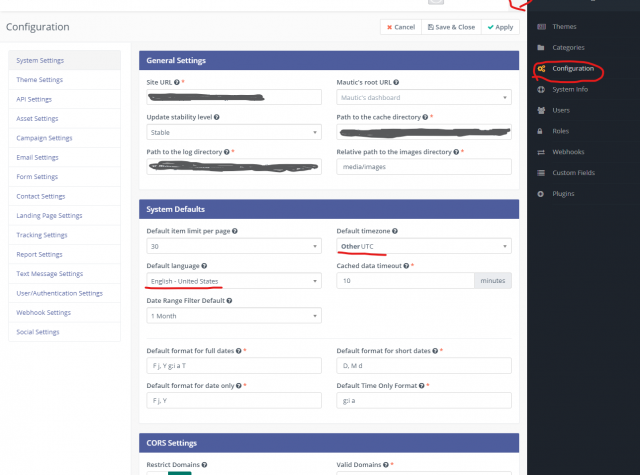Click the Roles lock icon
This screenshot has width=640, height=475.
click(541, 130)
